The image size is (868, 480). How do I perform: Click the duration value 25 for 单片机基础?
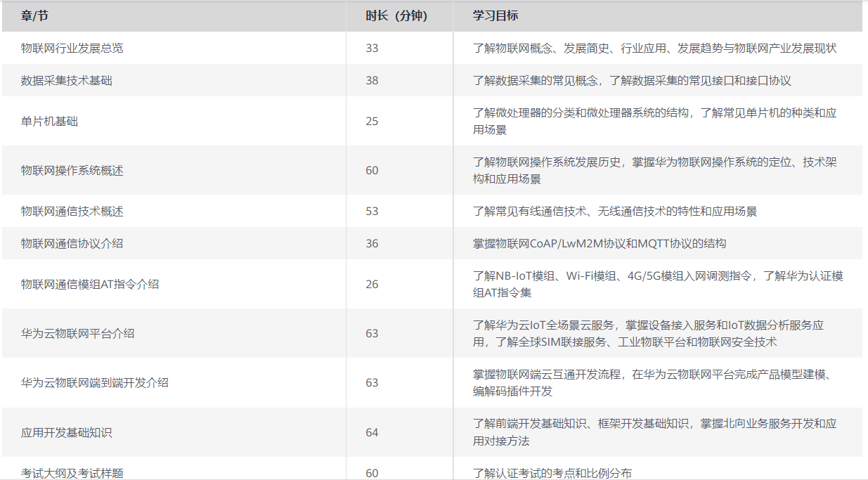coord(372,122)
